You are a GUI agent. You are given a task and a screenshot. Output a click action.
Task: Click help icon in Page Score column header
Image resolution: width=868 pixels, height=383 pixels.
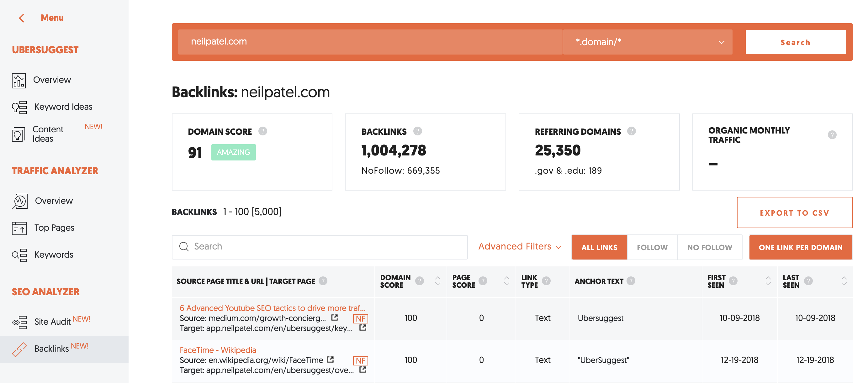[x=483, y=281]
